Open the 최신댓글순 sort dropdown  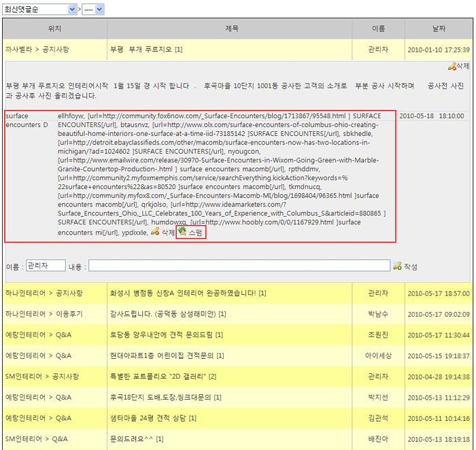click(40, 10)
